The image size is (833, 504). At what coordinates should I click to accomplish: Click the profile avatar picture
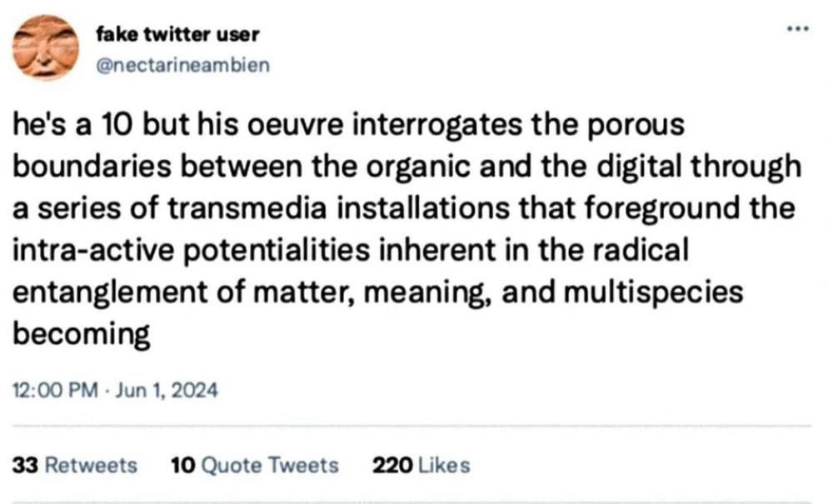coord(46,47)
